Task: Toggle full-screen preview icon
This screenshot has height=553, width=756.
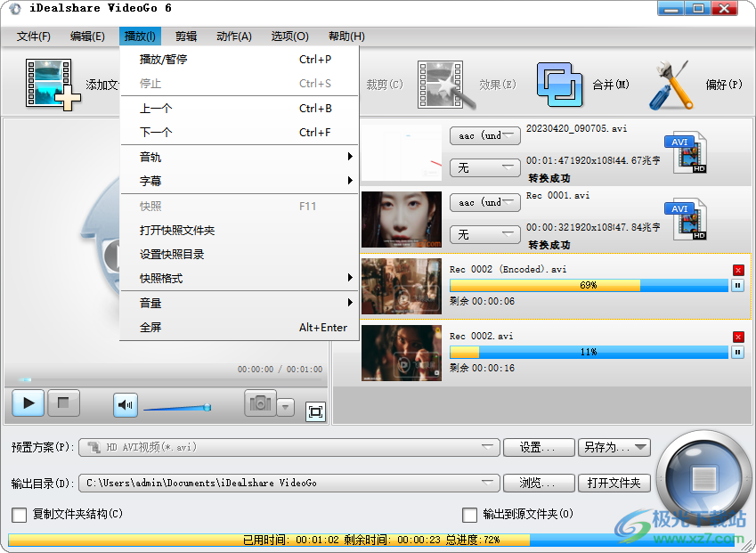Action: pos(315,411)
